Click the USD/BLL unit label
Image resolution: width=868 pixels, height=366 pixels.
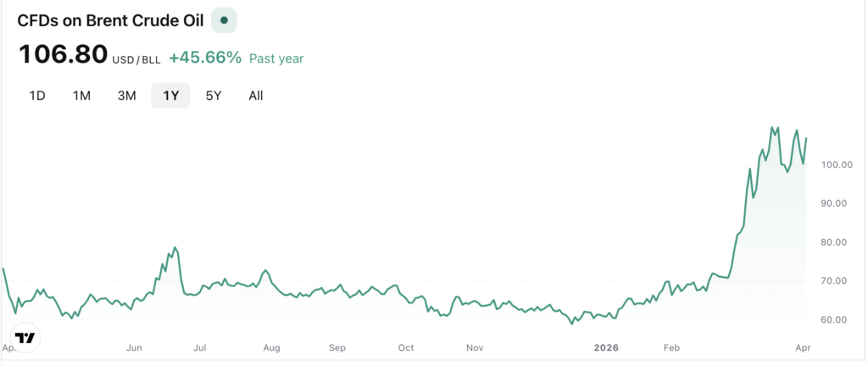click(x=136, y=59)
